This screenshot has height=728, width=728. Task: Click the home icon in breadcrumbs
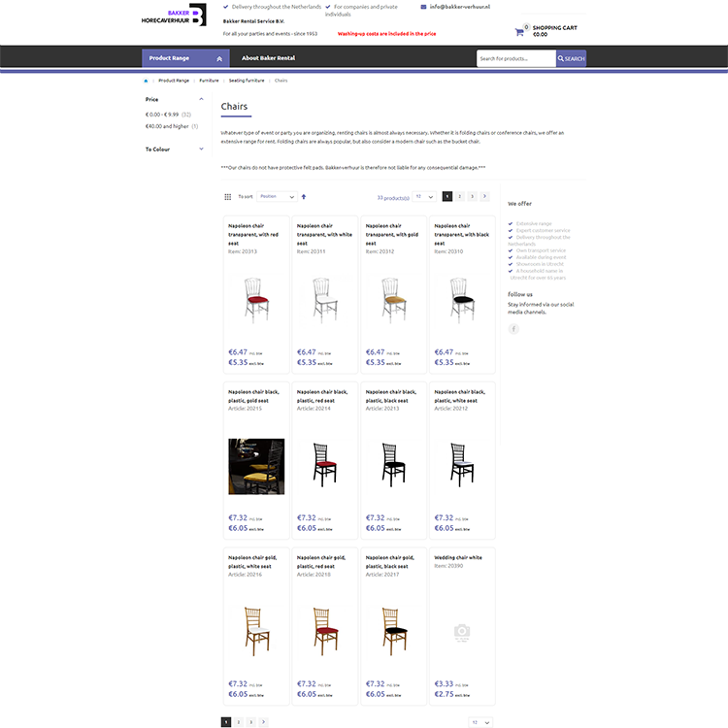146,81
